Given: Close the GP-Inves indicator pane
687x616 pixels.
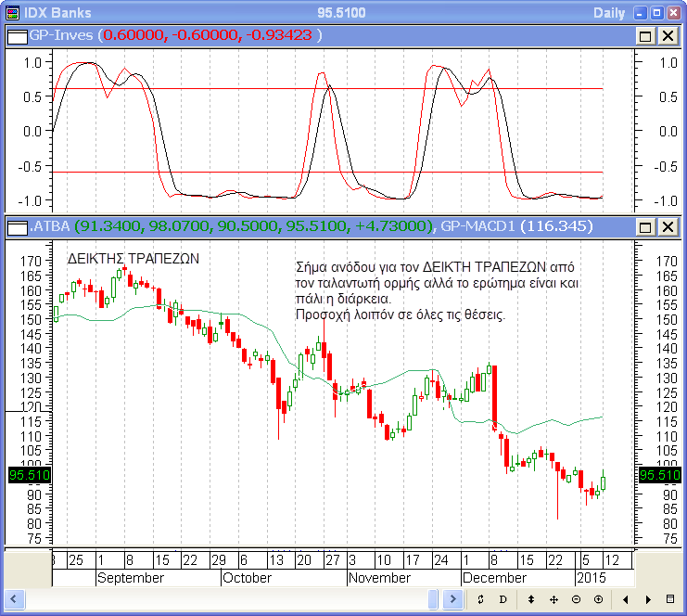Looking at the screenshot, I should pyautogui.click(x=668, y=36).
